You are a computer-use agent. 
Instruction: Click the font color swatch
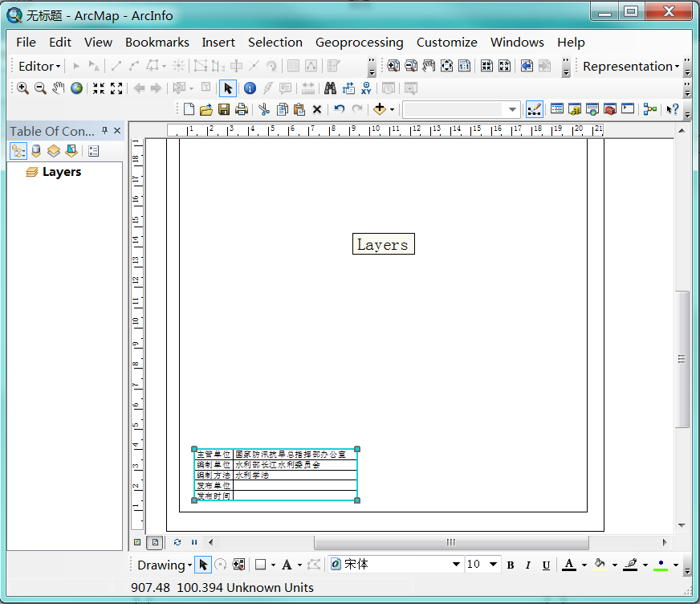pos(568,565)
